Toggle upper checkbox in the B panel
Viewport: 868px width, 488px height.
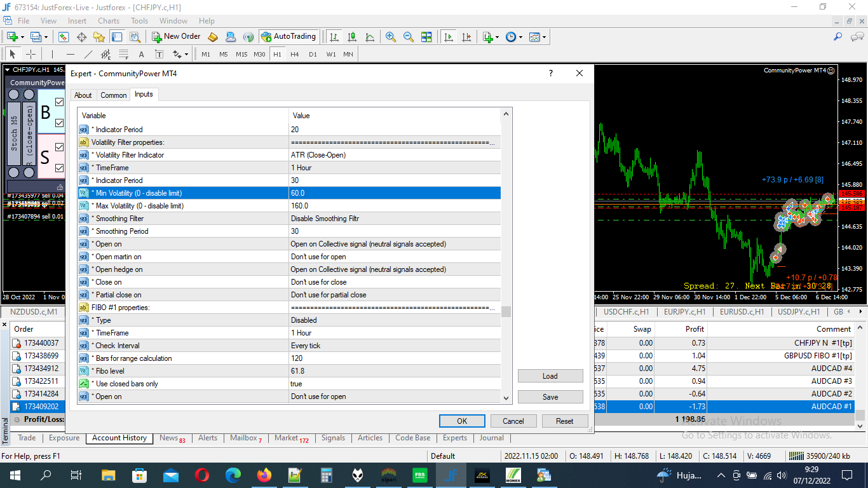coord(60,102)
